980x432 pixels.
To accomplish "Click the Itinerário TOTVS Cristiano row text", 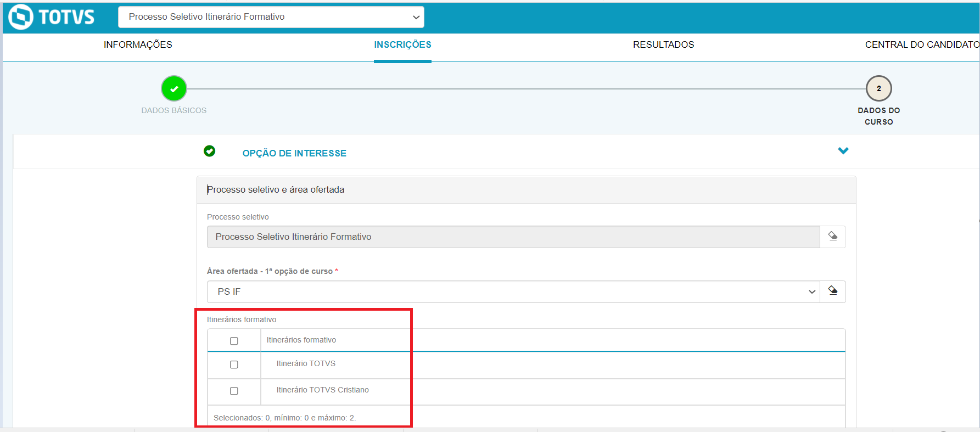I will [x=323, y=390].
